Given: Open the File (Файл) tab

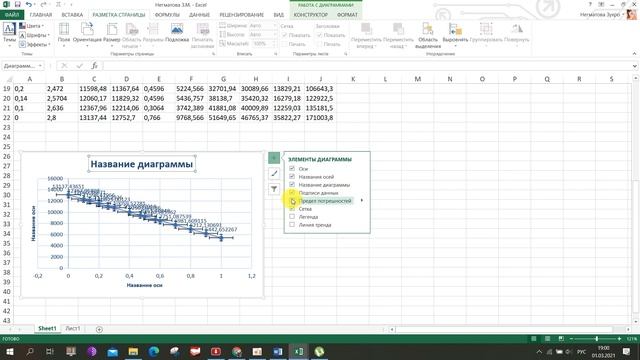Looking at the screenshot, I should coord(12,15).
